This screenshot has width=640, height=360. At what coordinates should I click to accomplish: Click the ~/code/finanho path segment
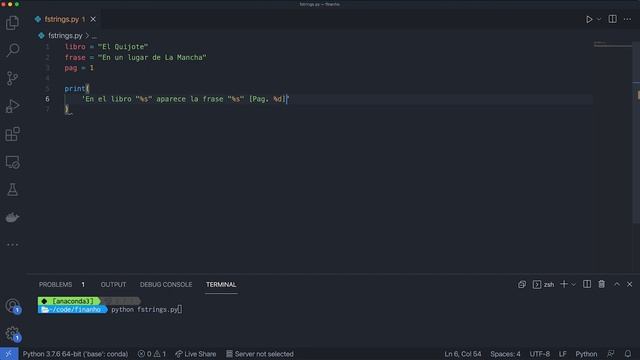point(73,310)
